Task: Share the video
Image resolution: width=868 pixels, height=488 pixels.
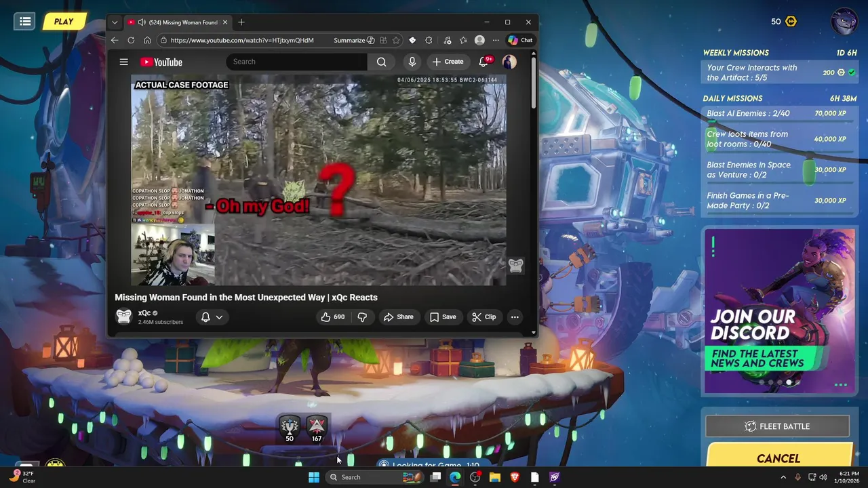Action: pyautogui.click(x=398, y=317)
